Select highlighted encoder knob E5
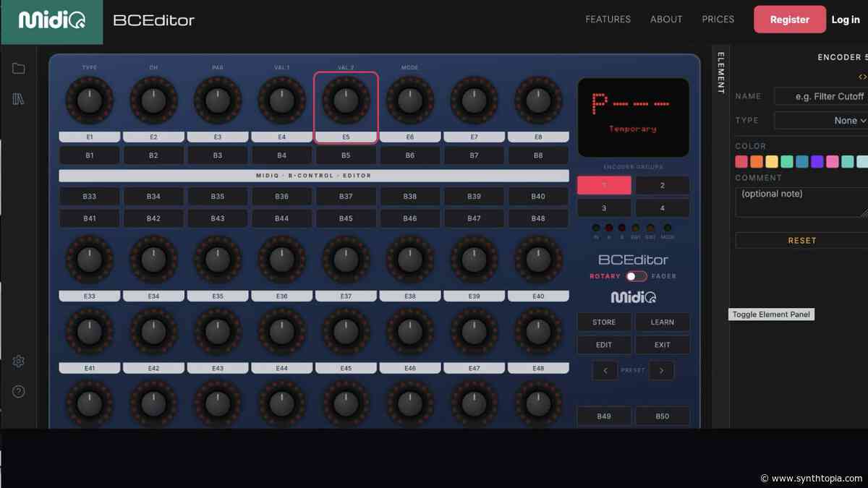 pos(346,101)
